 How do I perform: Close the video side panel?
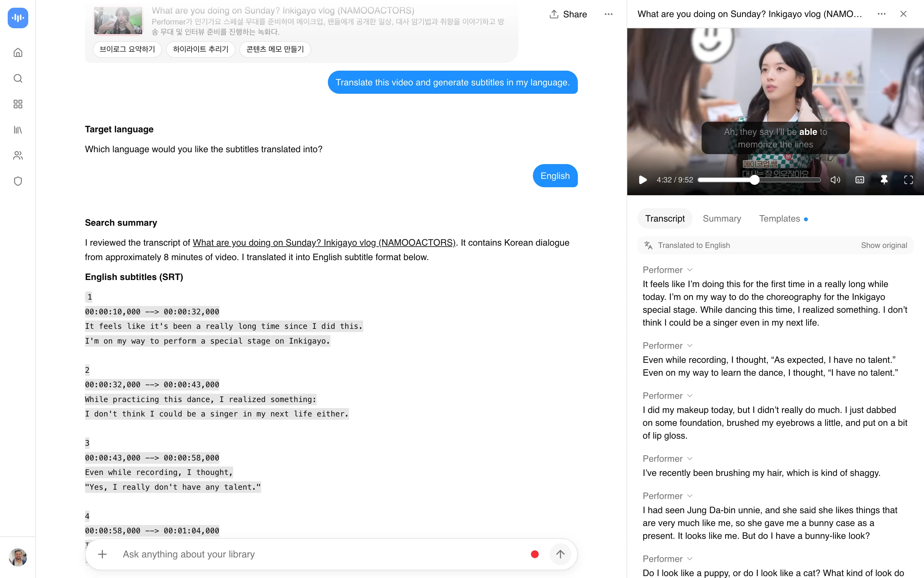point(903,14)
